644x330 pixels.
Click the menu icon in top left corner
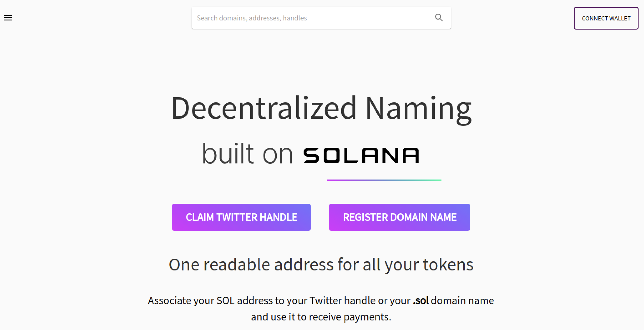click(x=8, y=17)
